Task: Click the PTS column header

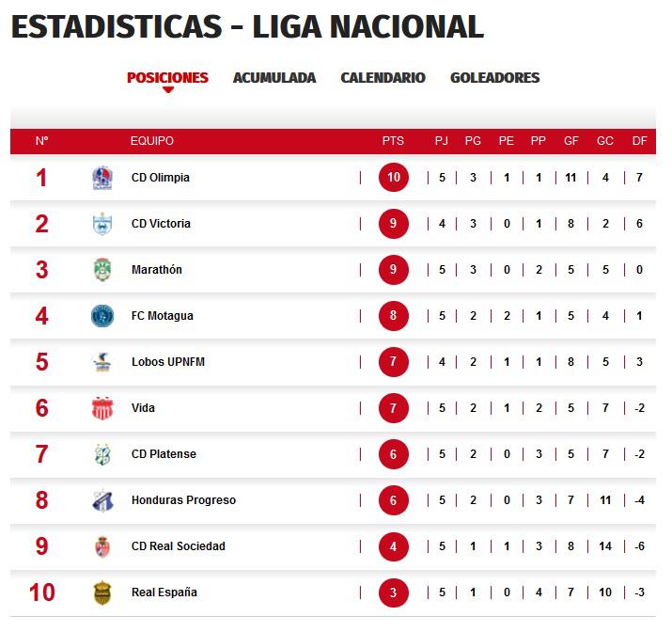Action: [x=393, y=141]
